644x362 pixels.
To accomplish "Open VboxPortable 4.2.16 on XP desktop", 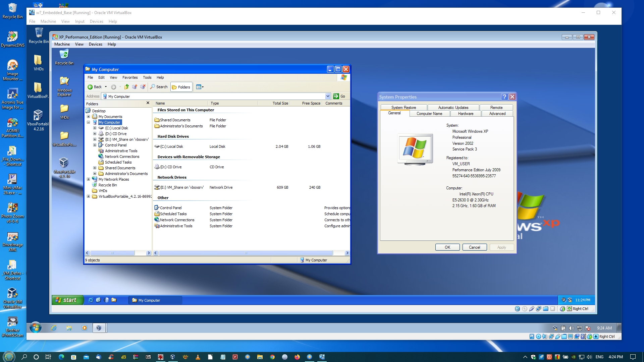I will (x=64, y=167).
